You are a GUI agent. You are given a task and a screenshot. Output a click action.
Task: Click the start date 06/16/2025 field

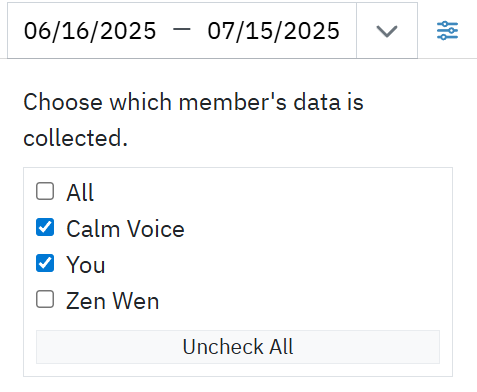coord(90,31)
